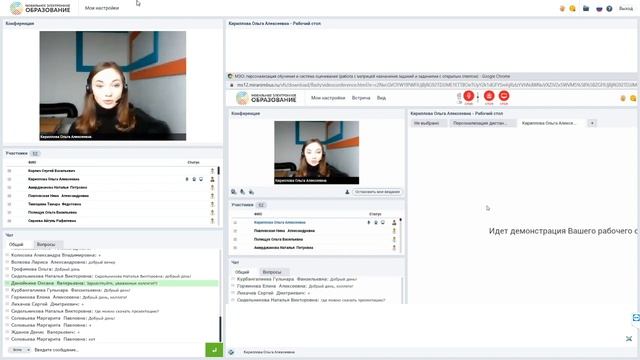Toggle screen-share icon in outer Кириллова row

201,179
